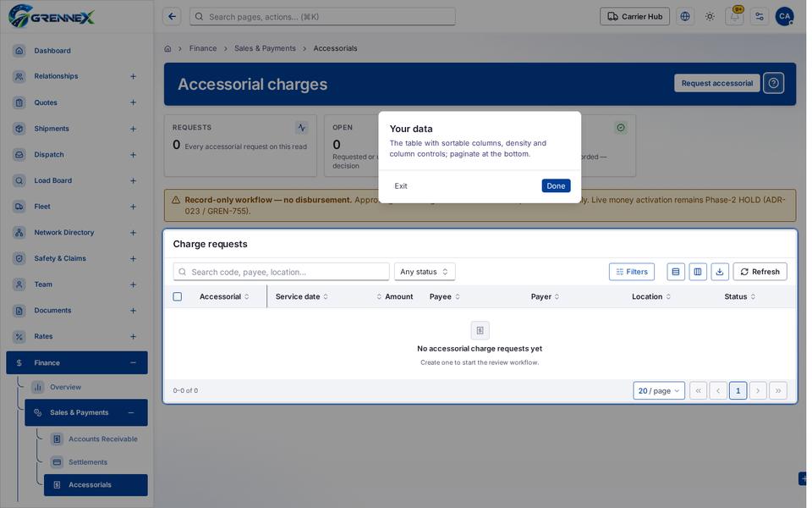
Task: Click the Finance breadcrumb link
Action: (203, 48)
